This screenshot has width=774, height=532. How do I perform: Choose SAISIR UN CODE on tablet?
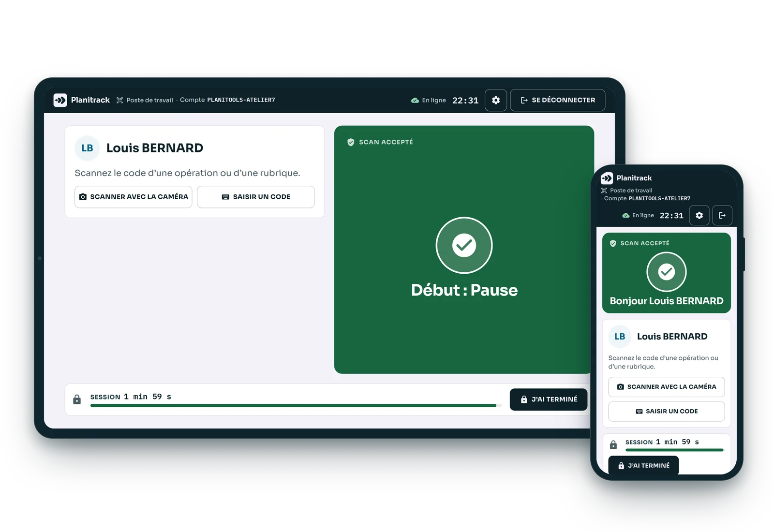click(x=256, y=197)
